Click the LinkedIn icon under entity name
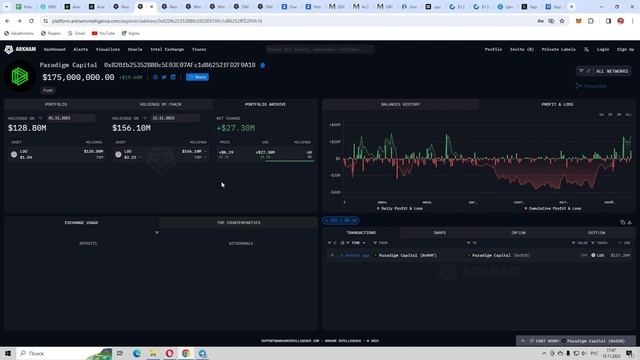Screen dimensions: 640x360 coord(173,77)
